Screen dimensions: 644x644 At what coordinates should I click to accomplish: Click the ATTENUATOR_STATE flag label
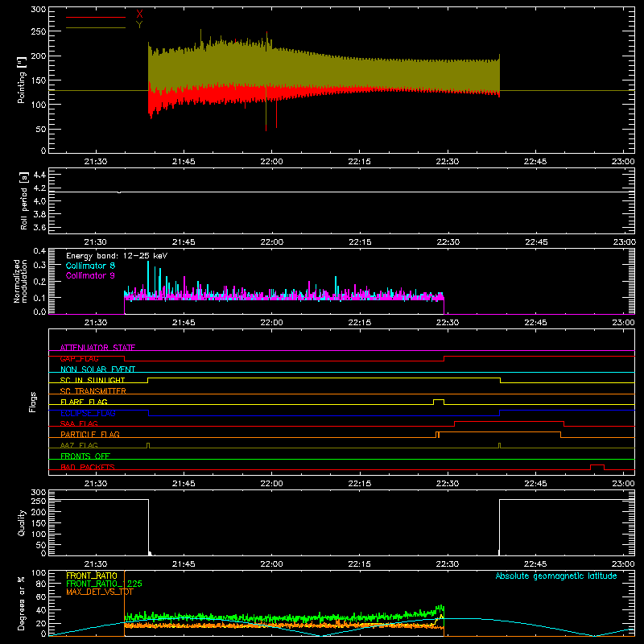click(x=97, y=348)
